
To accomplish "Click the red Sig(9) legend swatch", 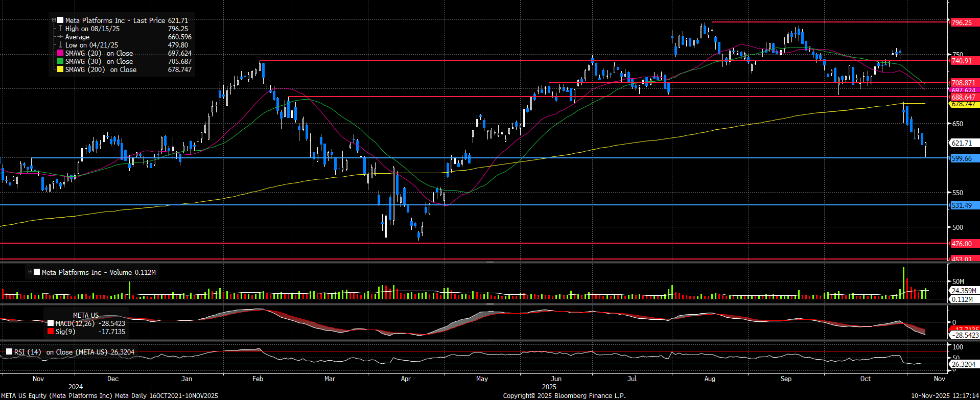I will point(51,332).
